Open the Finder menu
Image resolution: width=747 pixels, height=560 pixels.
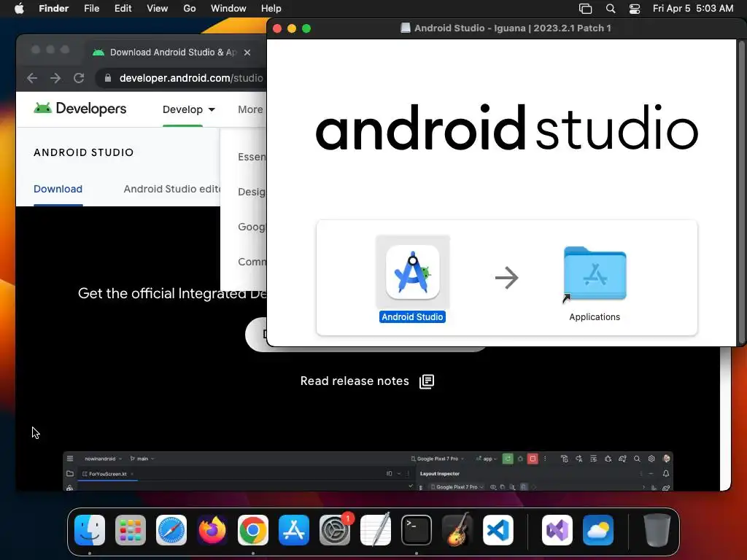point(53,9)
